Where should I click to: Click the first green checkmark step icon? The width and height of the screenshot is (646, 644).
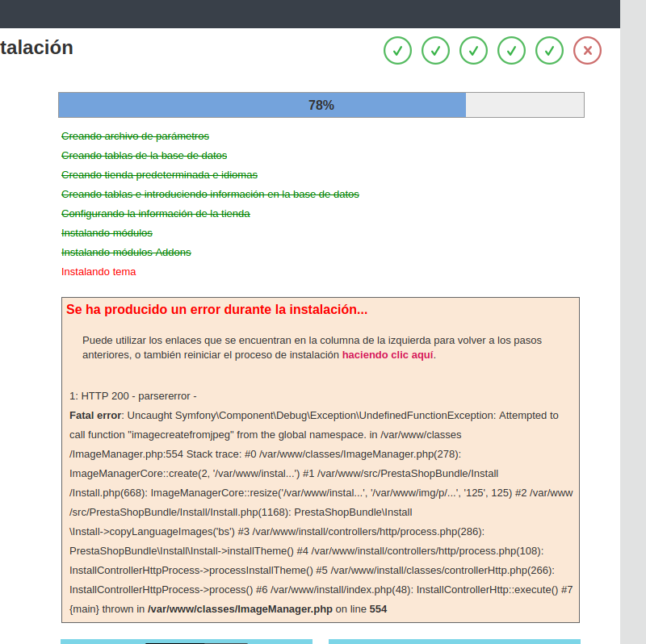pos(397,50)
